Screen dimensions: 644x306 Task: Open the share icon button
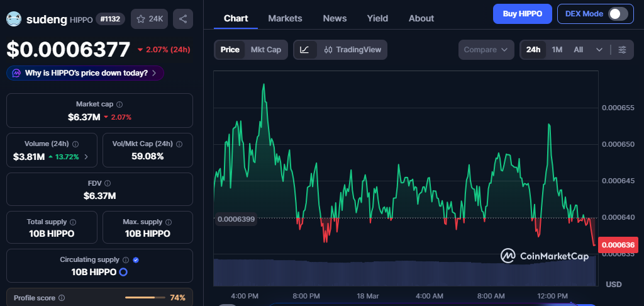click(183, 19)
